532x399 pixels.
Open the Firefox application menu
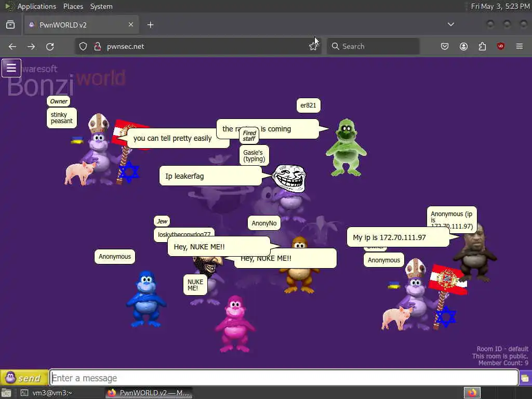pos(519,46)
